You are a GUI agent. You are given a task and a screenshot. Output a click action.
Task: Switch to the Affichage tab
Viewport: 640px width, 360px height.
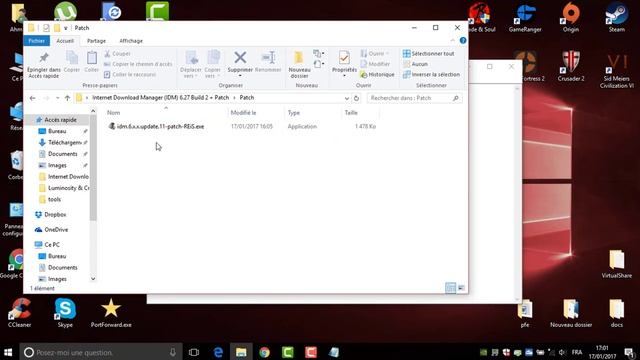131,41
